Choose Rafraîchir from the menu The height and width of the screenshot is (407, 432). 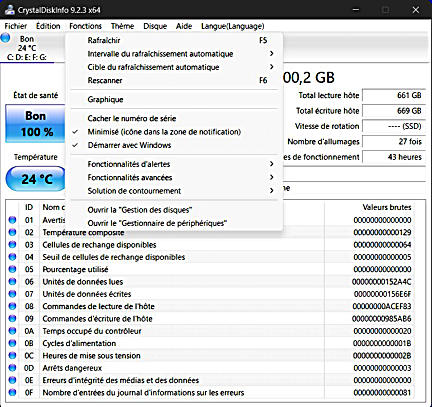coord(174,40)
